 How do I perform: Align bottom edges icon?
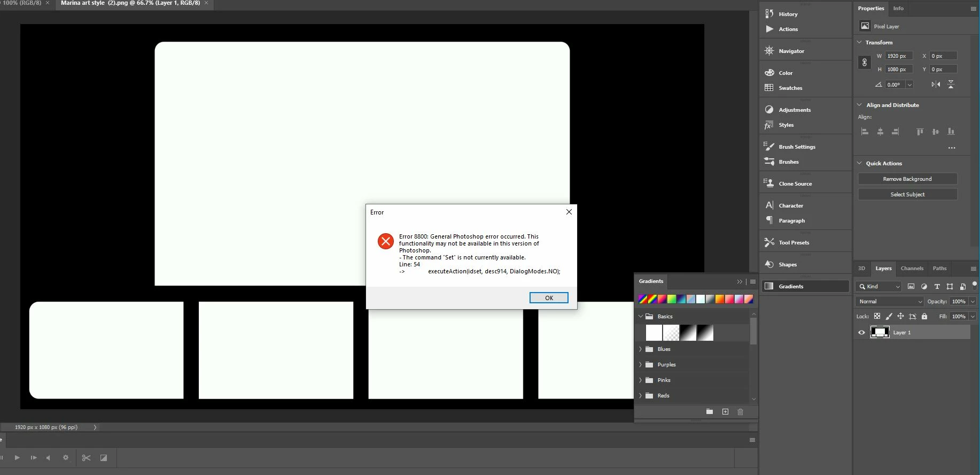951,132
